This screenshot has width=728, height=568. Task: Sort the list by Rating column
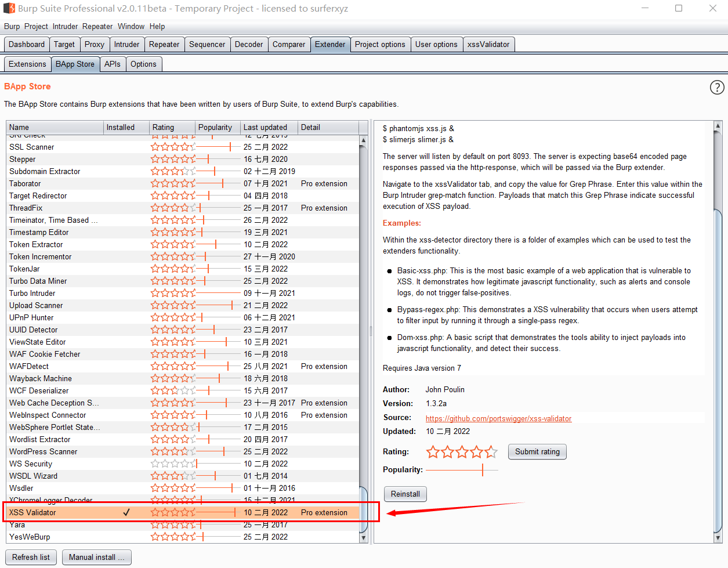tap(172, 127)
